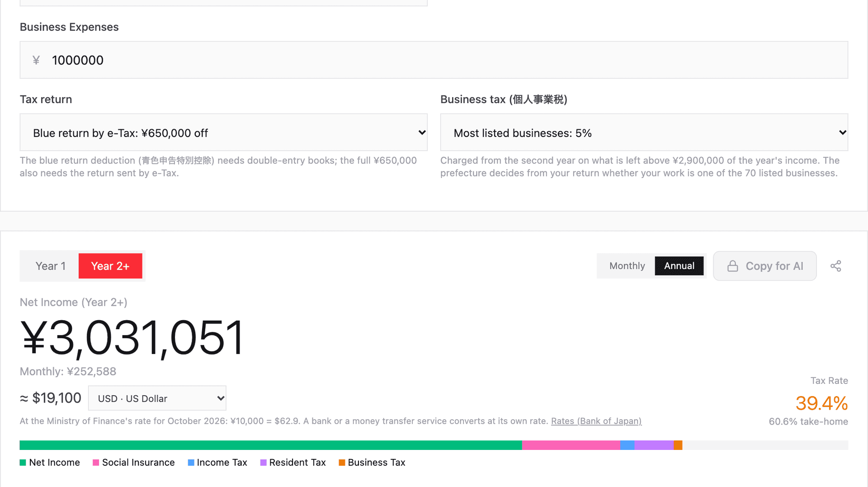868x487 pixels.
Task: Click the lock icon in Copy for AI
Action: pos(732,266)
